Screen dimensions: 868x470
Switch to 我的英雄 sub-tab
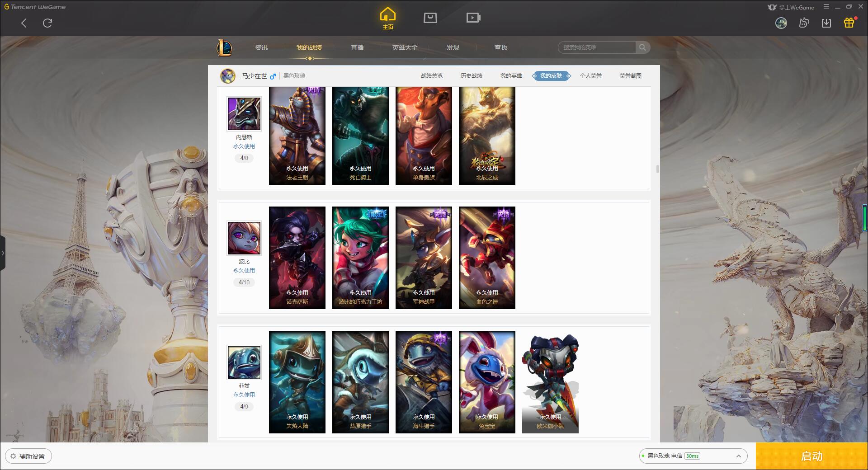point(511,76)
